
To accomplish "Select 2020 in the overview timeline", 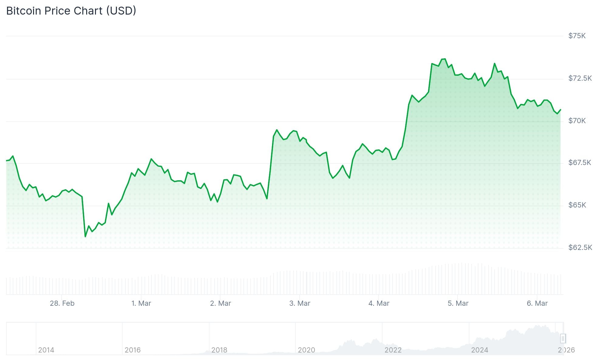I will (306, 350).
